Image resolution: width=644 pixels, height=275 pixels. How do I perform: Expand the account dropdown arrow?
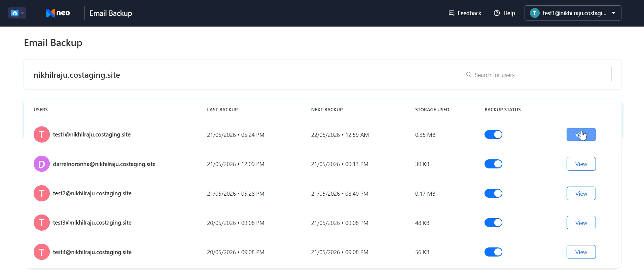(613, 13)
